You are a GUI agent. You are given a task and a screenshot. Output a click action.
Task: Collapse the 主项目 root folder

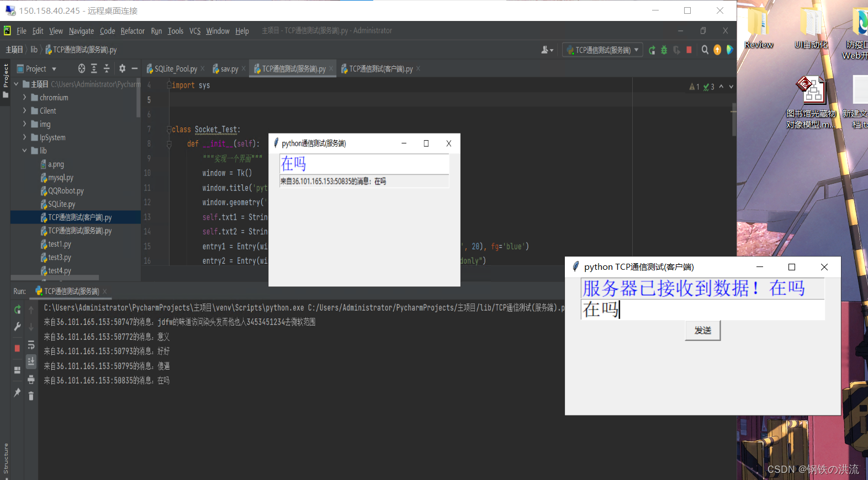pos(16,84)
